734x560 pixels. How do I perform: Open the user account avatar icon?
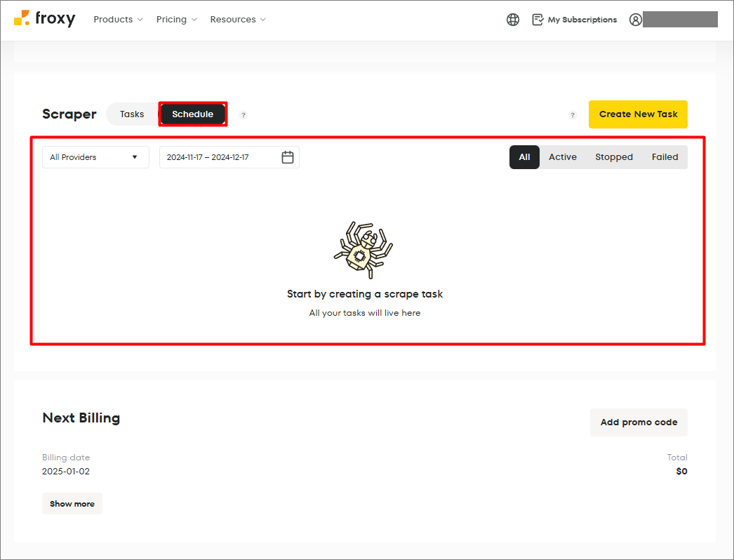click(x=635, y=20)
